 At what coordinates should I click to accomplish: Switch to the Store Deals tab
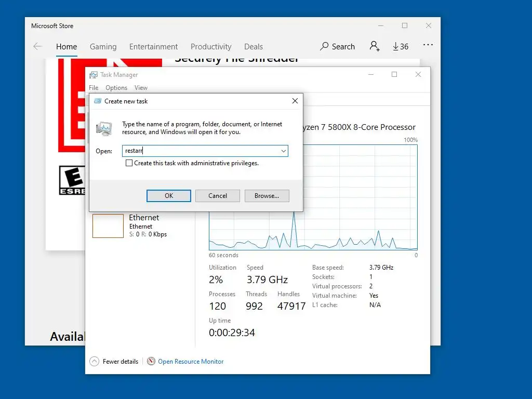tap(254, 46)
